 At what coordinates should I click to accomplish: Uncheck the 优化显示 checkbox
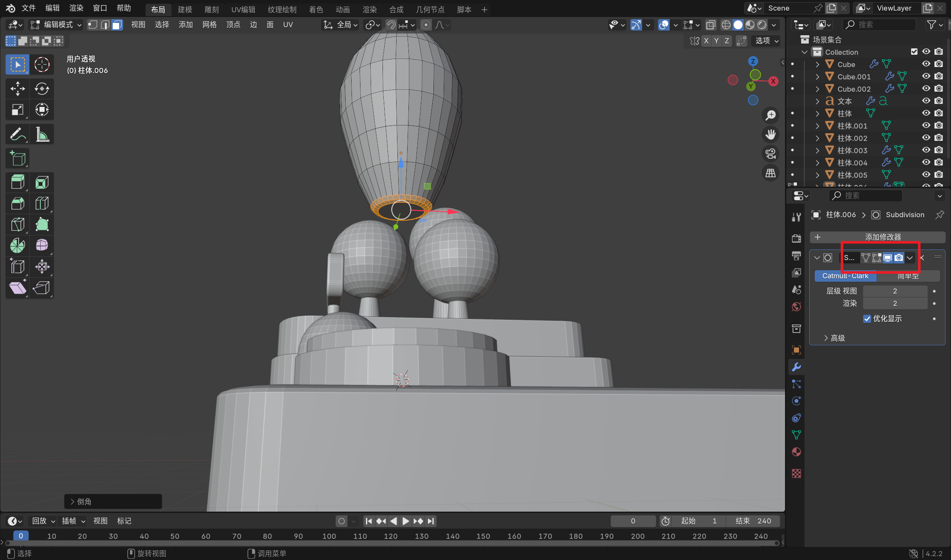867,319
